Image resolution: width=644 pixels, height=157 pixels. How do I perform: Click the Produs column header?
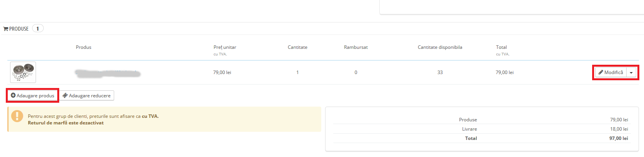coord(84,47)
